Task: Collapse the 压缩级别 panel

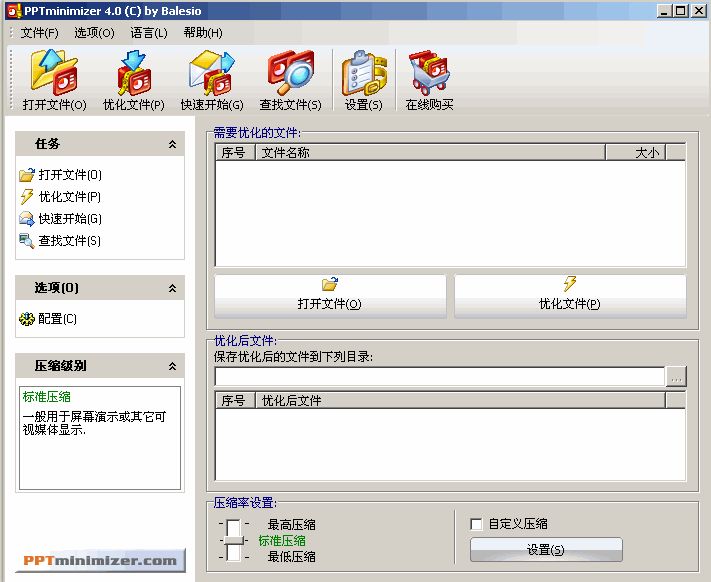Action: [172, 366]
